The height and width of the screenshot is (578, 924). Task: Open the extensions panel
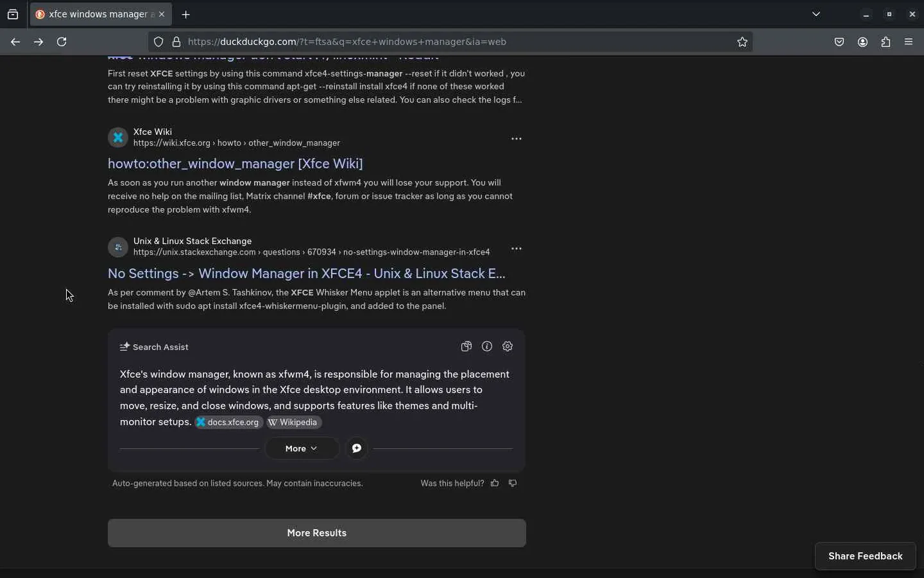[886, 42]
